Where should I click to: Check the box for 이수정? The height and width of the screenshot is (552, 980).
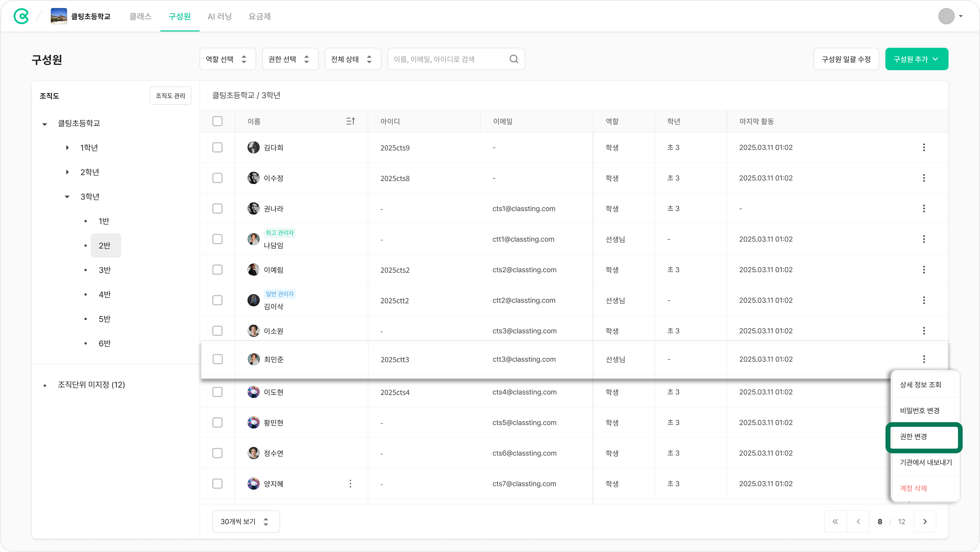217,178
